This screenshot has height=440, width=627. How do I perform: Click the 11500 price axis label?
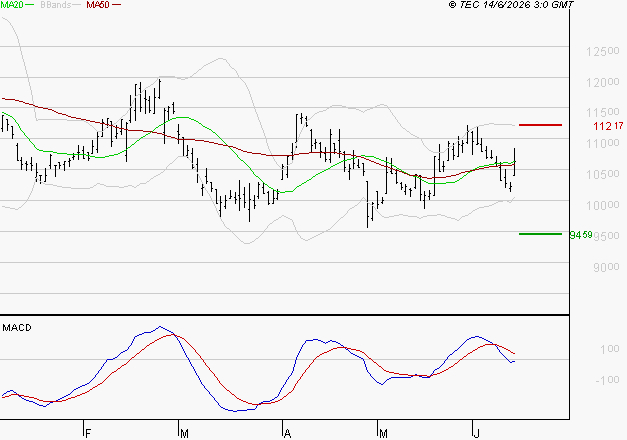603,113
